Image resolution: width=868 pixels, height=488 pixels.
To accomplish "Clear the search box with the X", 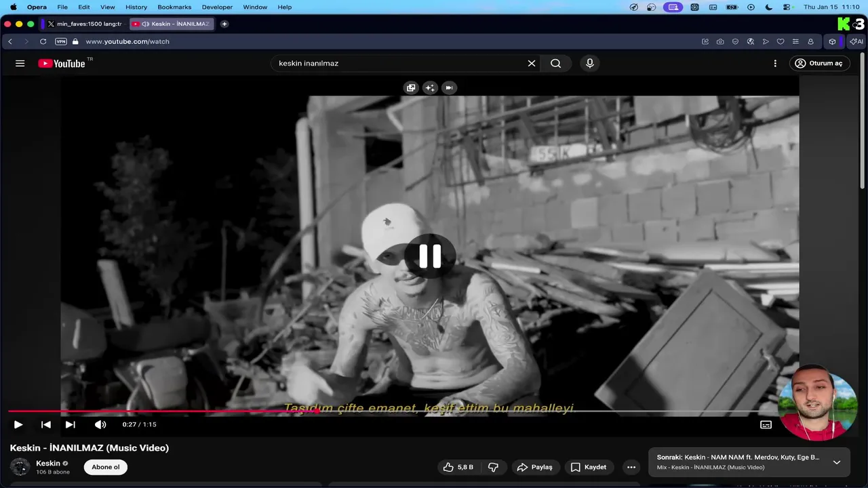I will click(532, 63).
